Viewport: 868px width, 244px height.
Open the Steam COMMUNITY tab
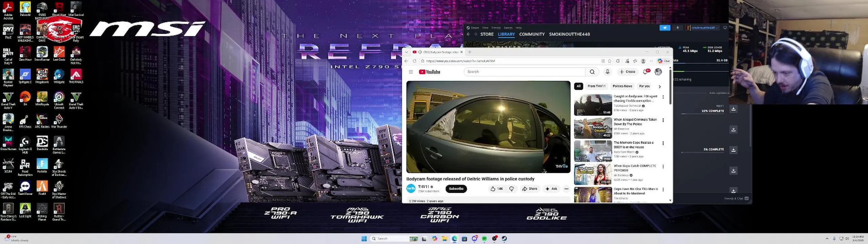pyautogui.click(x=532, y=34)
